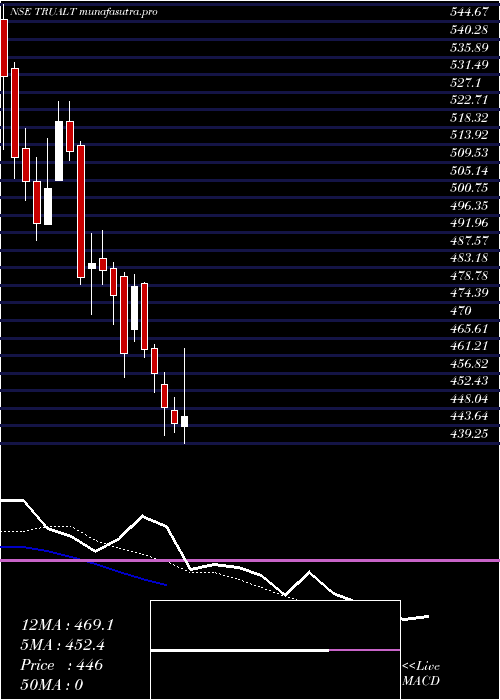Select the 509.53 price axis label
Image resolution: width=500 pixels, height=700 pixels.
tap(469, 153)
